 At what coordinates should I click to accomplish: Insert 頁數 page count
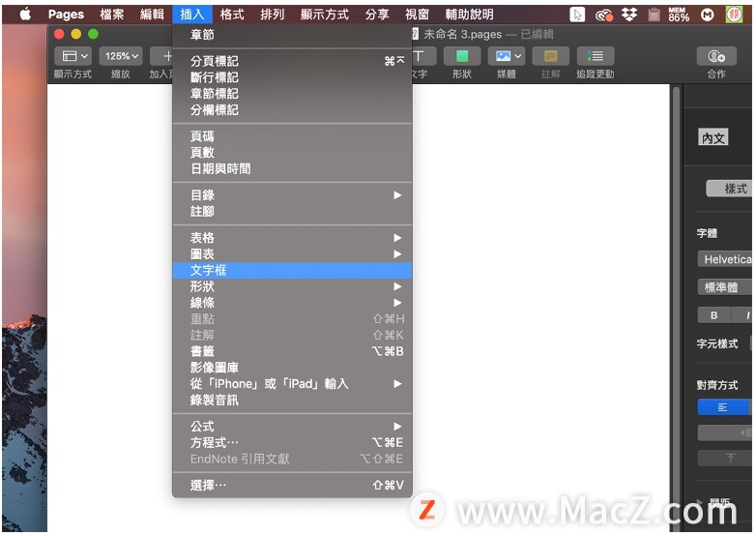(x=292, y=153)
